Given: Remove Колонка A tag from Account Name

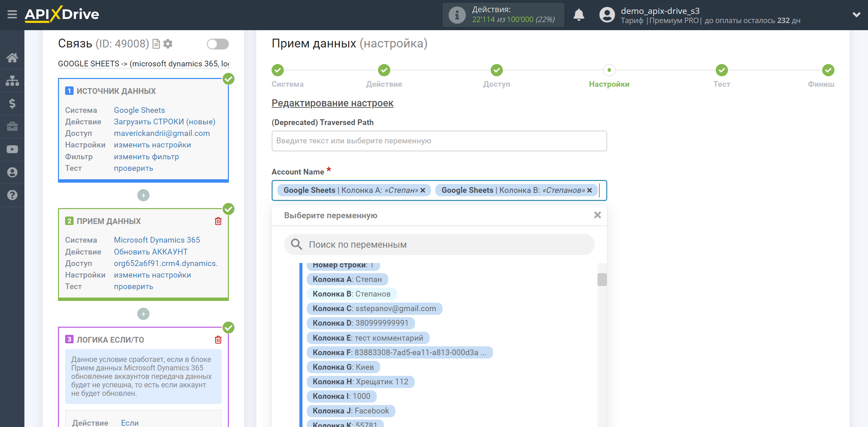Looking at the screenshot, I should tap(423, 190).
